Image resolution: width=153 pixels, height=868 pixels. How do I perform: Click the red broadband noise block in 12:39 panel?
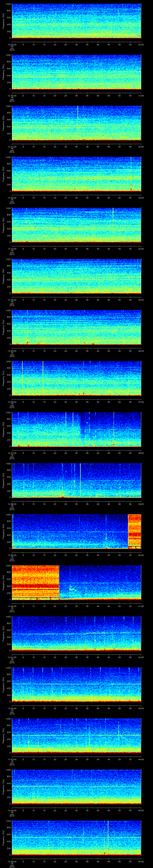click(135, 531)
